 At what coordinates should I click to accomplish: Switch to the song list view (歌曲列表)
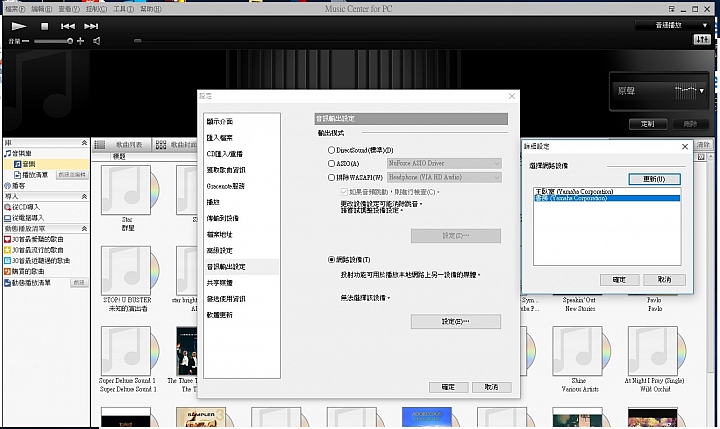[120, 145]
